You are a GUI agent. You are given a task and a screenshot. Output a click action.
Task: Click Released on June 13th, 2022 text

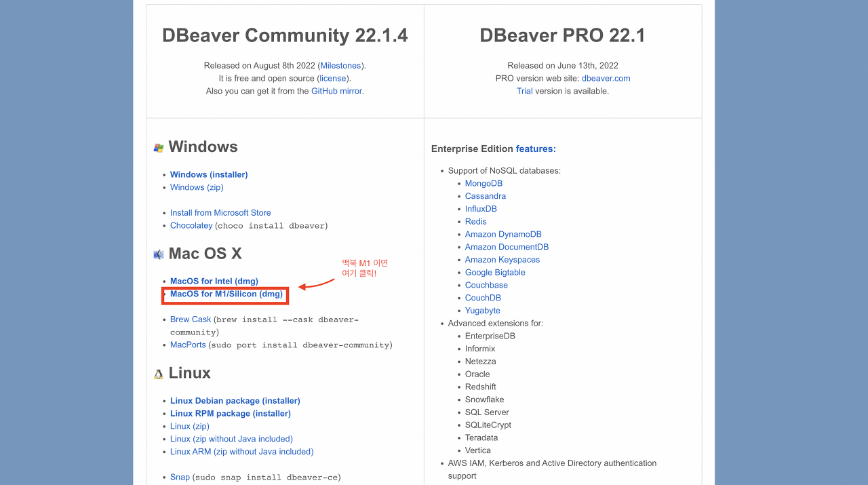[x=563, y=66]
